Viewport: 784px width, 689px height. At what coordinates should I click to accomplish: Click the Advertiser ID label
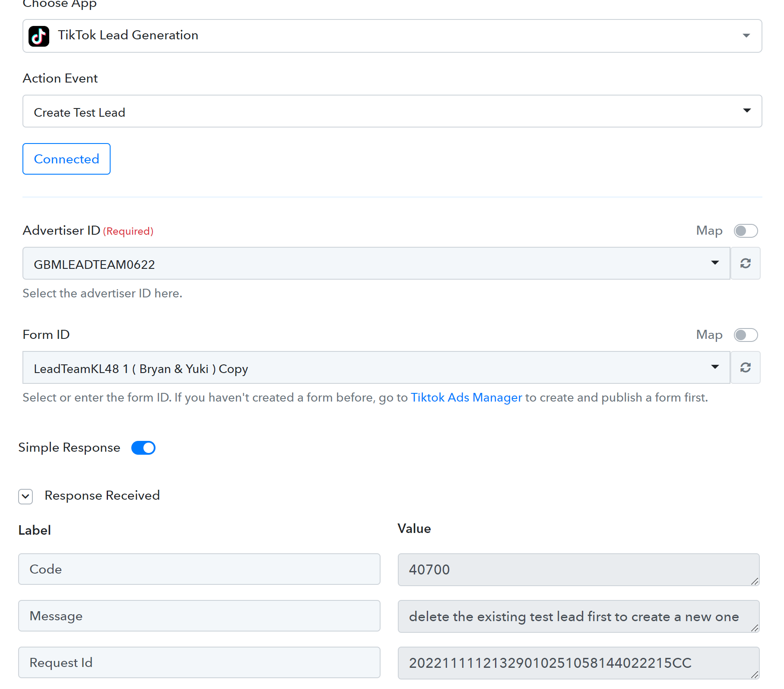click(x=61, y=230)
